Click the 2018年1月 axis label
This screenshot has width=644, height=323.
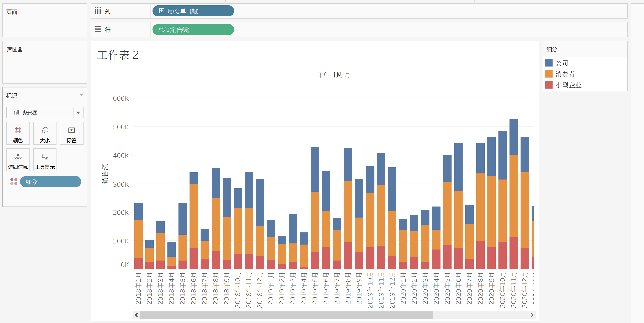(138, 289)
